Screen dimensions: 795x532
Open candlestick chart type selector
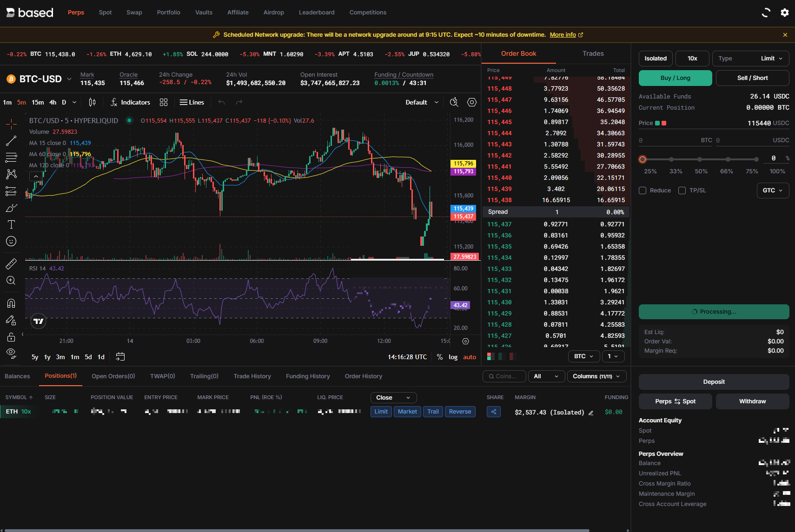92,102
